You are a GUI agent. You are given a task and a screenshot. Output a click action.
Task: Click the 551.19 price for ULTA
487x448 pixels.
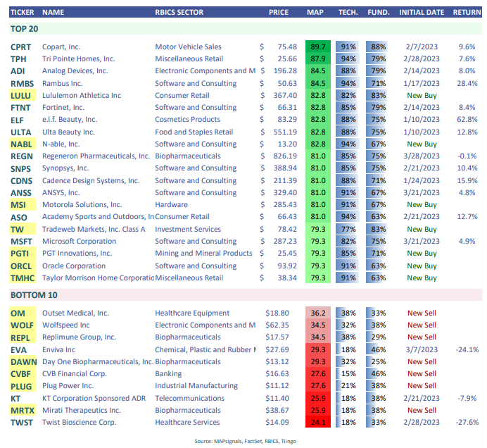point(285,132)
